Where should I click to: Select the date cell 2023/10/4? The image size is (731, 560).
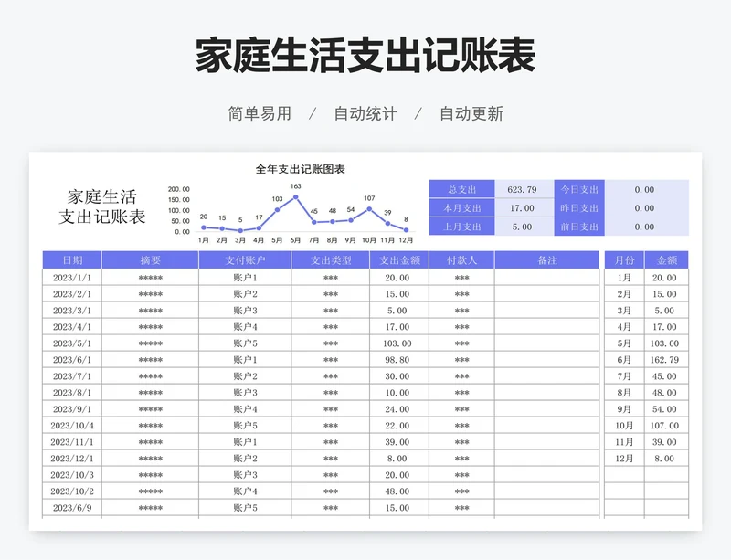(72, 425)
